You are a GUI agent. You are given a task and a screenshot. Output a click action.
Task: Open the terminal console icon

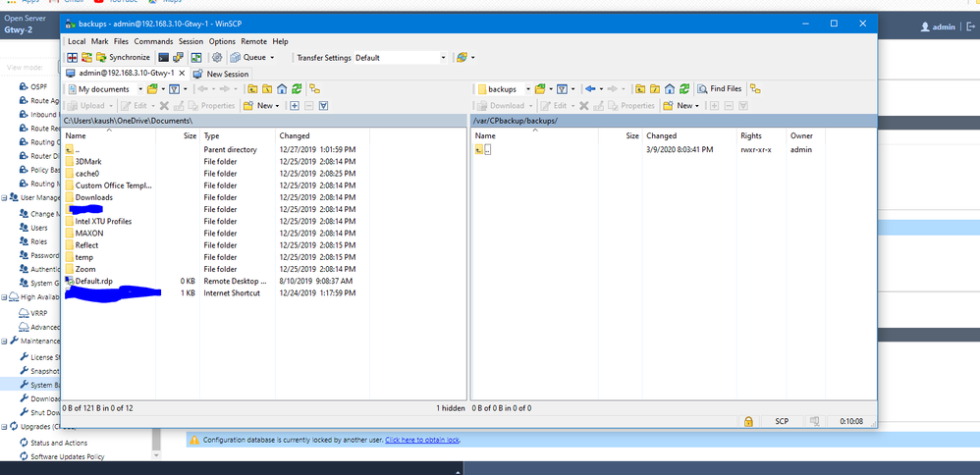click(x=164, y=58)
